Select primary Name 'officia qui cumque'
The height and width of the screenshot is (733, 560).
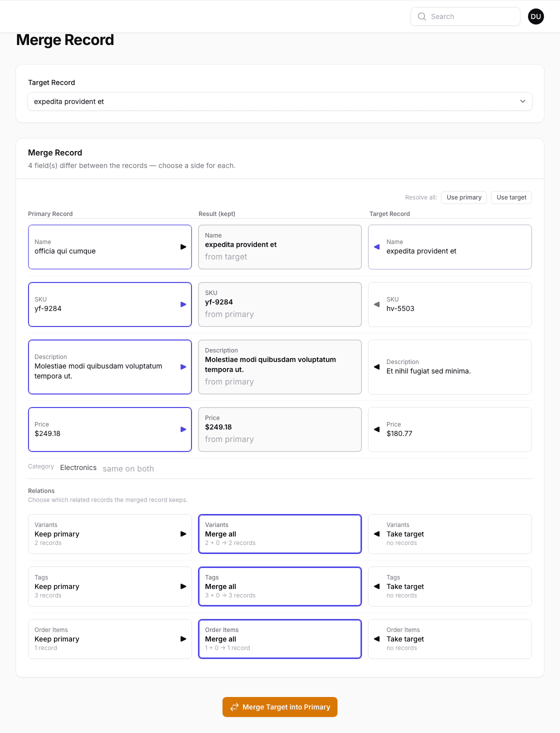click(110, 247)
